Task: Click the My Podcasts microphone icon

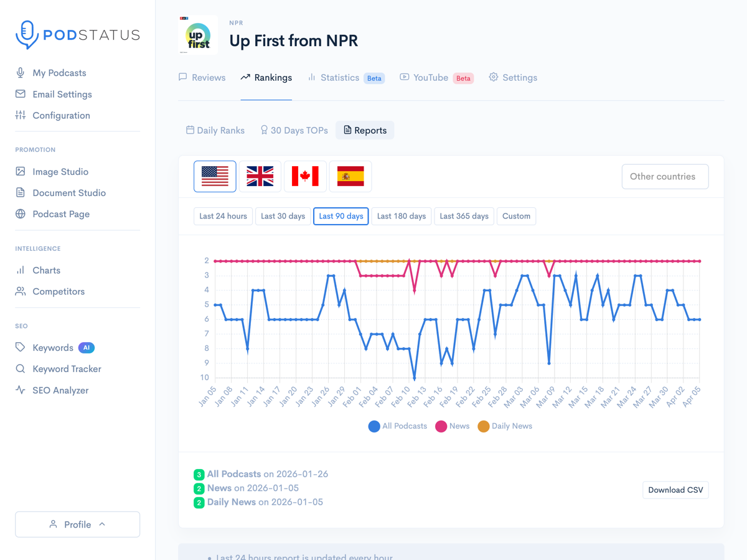Action: click(x=21, y=73)
